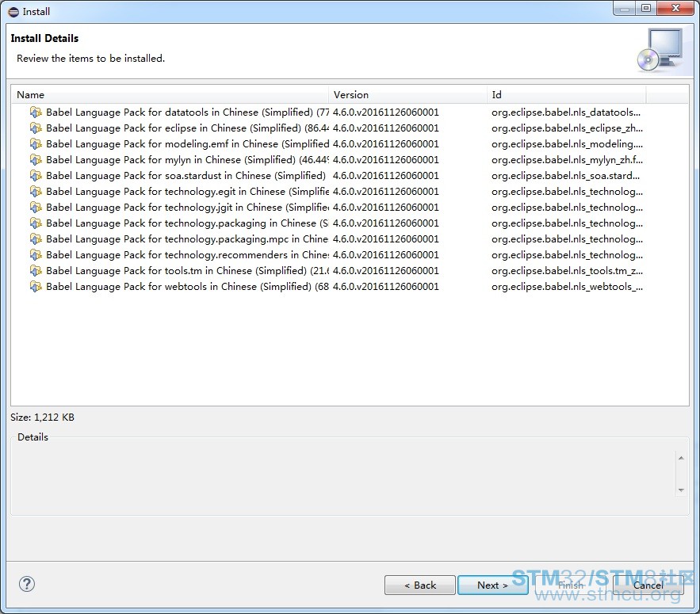Click the webtools language pack feature icon
Viewport: 700px width, 614px height.
pyautogui.click(x=36, y=287)
